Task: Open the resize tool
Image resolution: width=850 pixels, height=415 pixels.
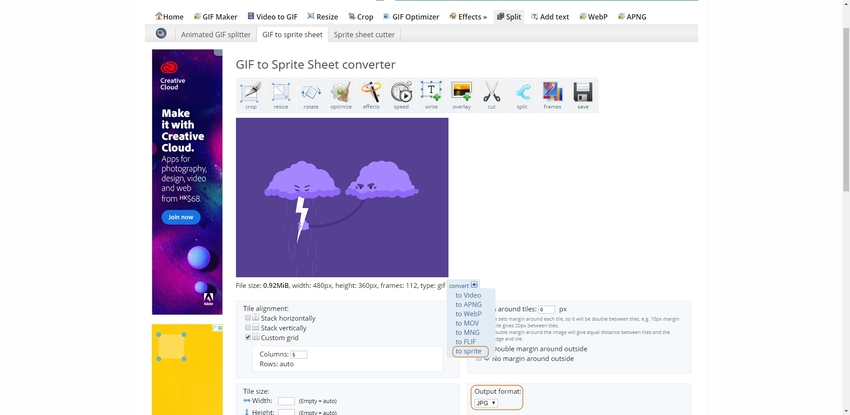Action: [281, 95]
